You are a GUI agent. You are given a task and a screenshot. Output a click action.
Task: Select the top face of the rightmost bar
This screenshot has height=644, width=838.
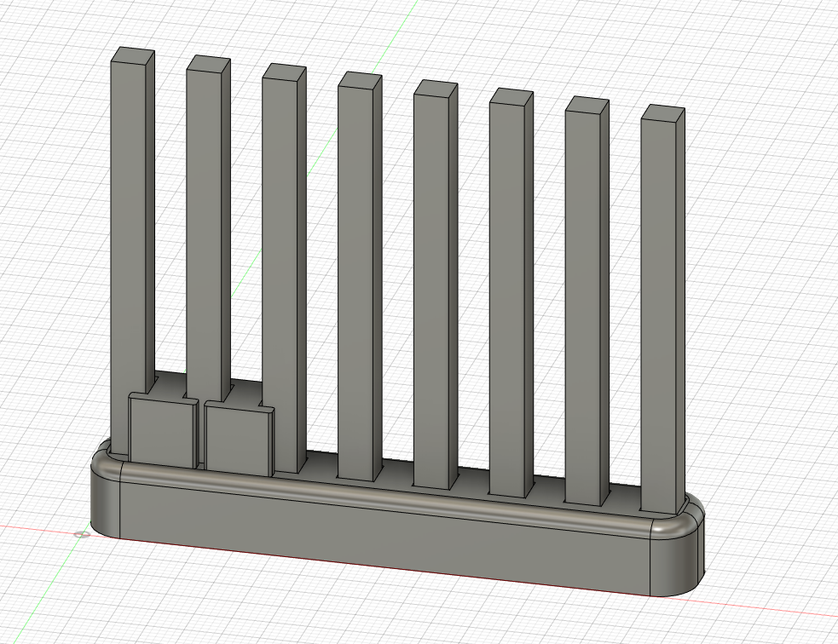coord(663,113)
